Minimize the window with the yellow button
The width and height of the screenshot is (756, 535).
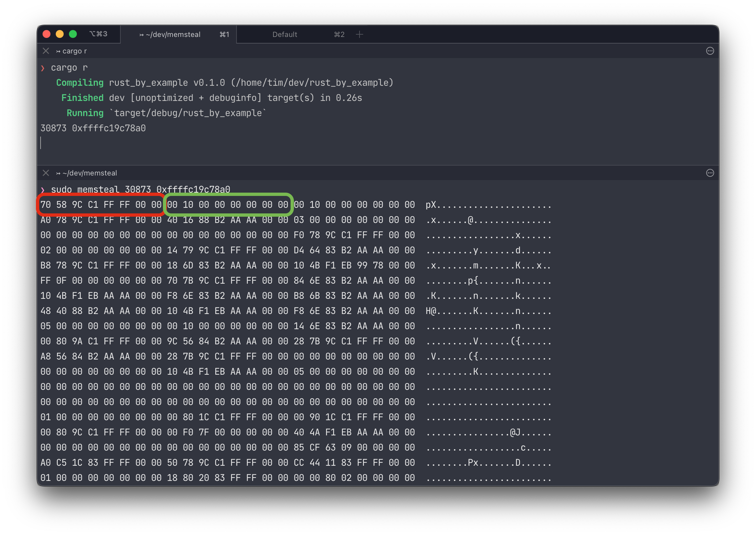60,34
